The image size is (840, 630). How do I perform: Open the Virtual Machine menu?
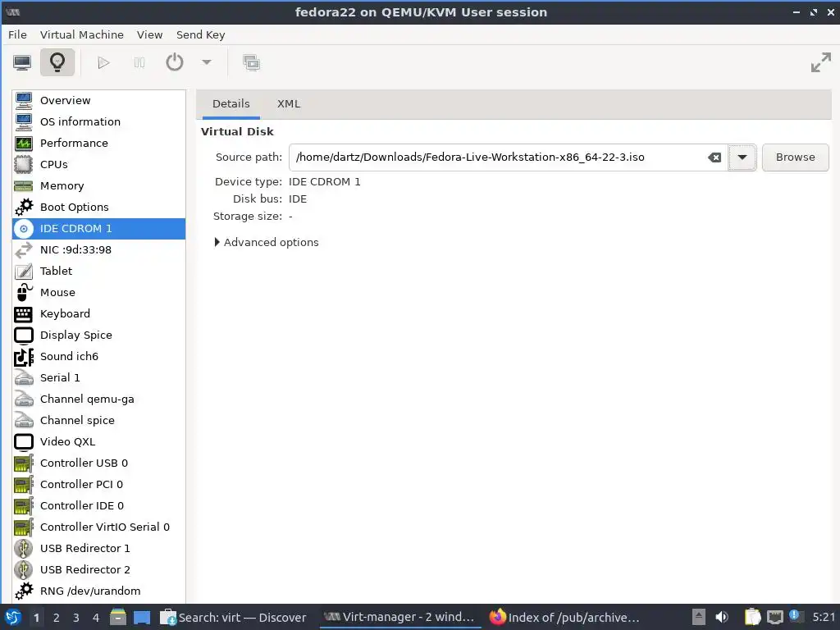[x=81, y=34]
